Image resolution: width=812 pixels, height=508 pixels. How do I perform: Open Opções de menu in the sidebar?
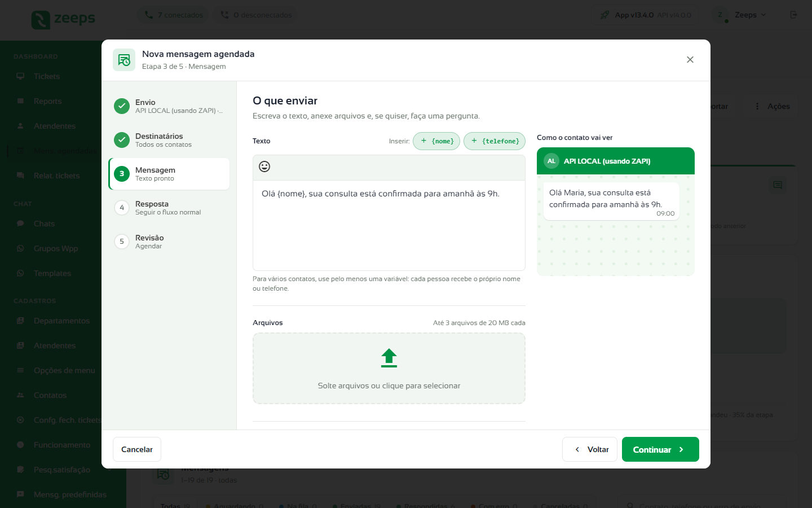pos(64,370)
